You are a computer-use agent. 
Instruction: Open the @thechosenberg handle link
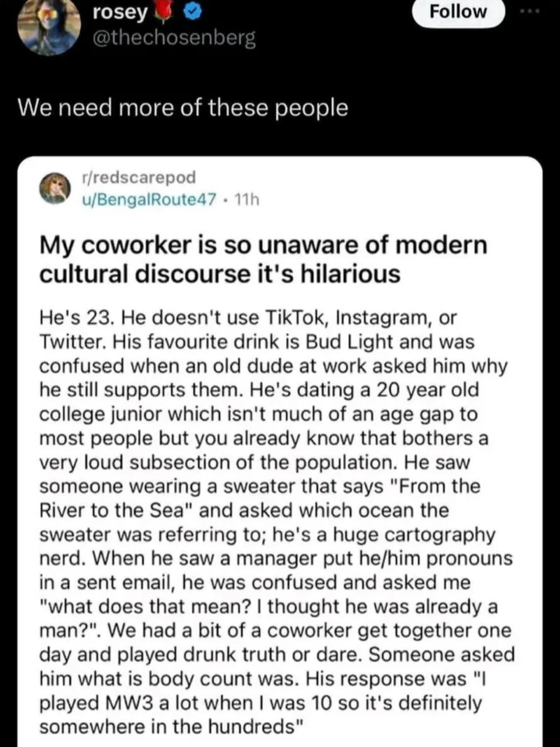[x=174, y=38]
